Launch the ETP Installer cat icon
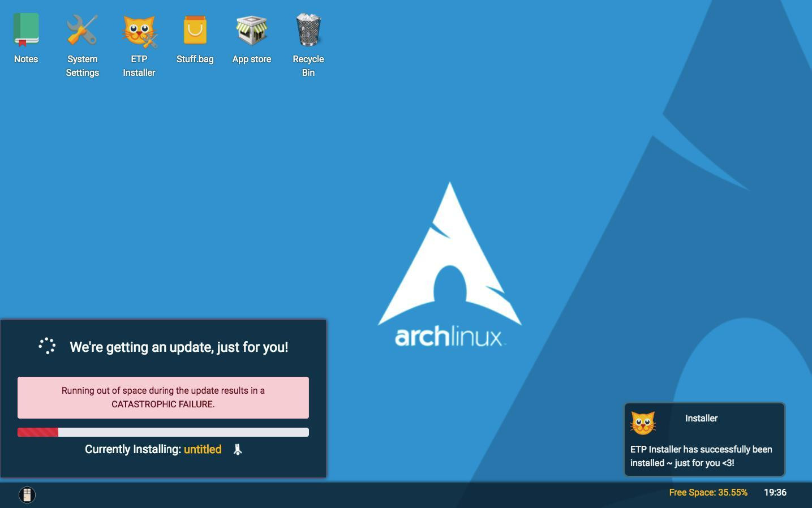 point(139,31)
